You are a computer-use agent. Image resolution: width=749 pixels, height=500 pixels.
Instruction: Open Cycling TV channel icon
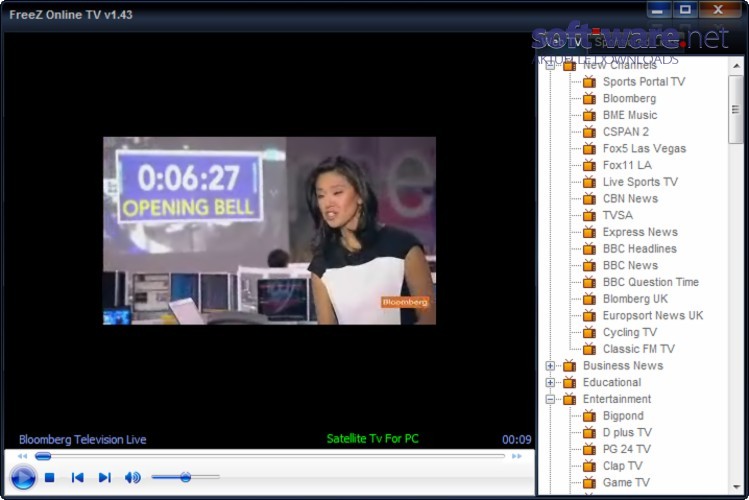click(x=589, y=332)
